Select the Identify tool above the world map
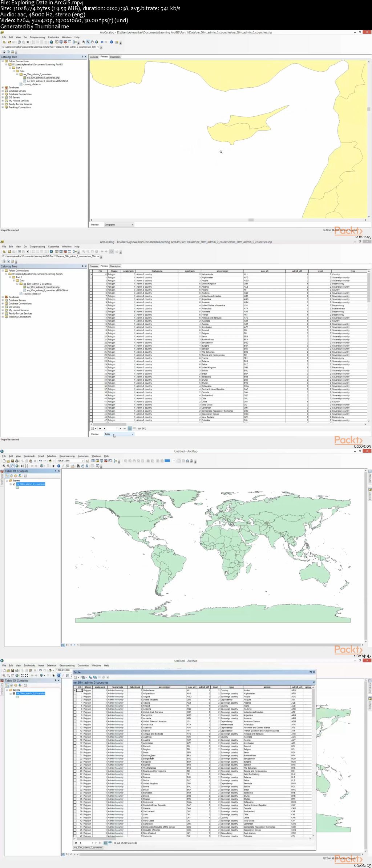Viewport: 372px width, 868px height. [58, 466]
